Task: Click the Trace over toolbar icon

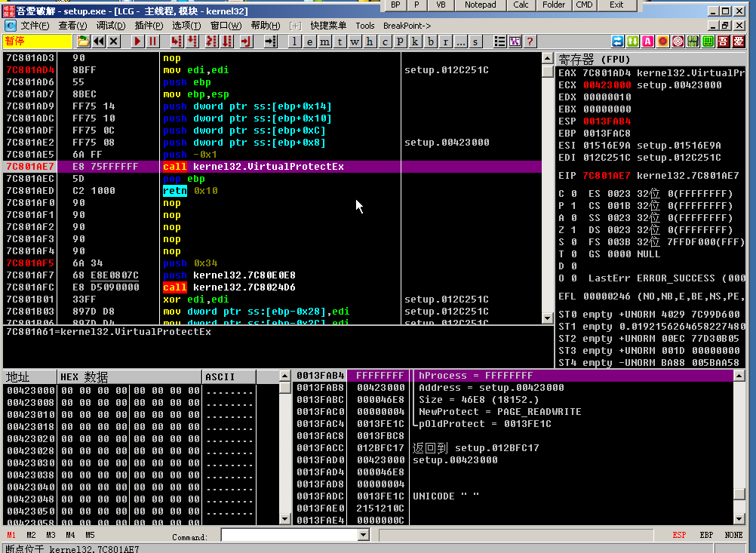Action: [x=227, y=41]
